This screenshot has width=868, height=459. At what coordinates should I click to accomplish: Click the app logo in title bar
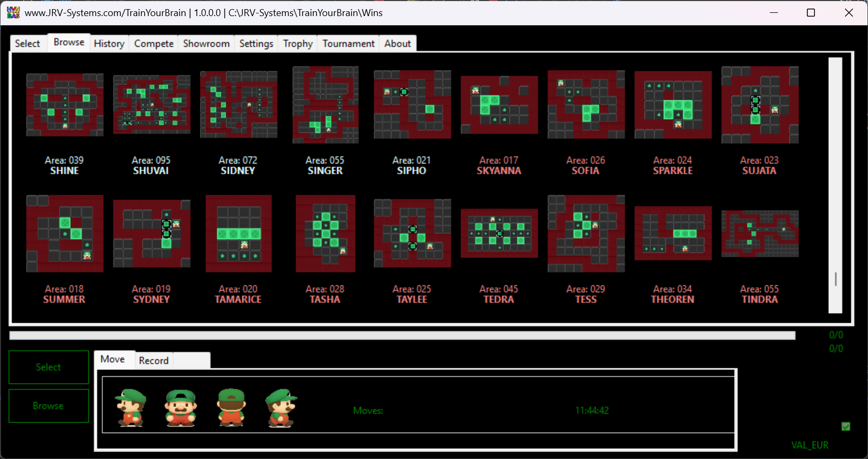point(13,12)
